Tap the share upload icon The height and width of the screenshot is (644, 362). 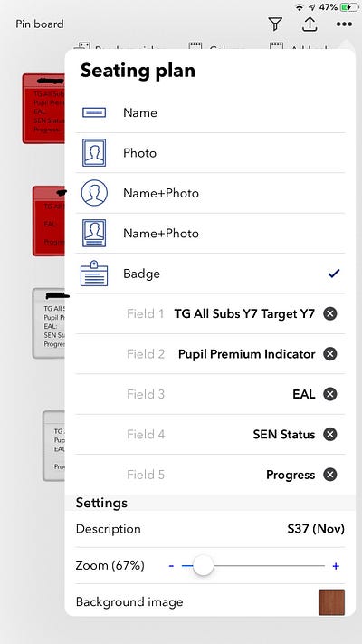pyautogui.click(x=310, y=24)
